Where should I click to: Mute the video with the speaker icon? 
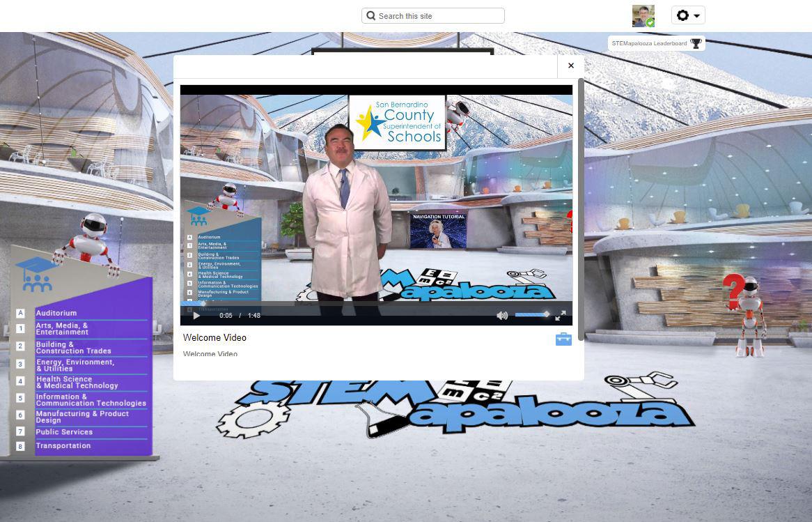pyautogui.click(x=502, y=315)
